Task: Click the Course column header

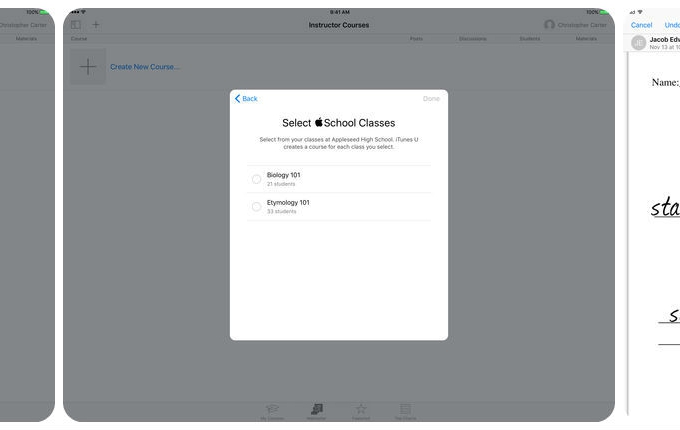Action: pos(79,39)
